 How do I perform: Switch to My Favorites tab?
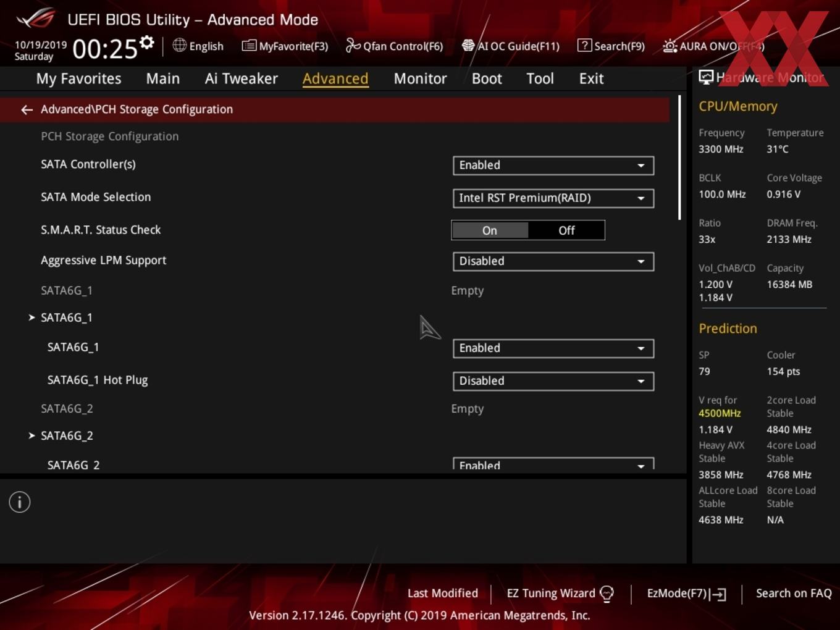coord(78,78)
